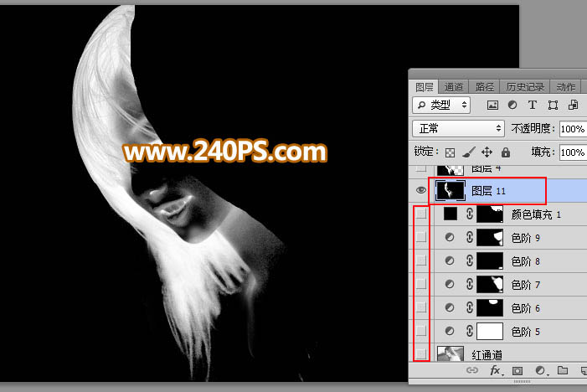Select the 色阶 8 layer name

tap(526, 261)
